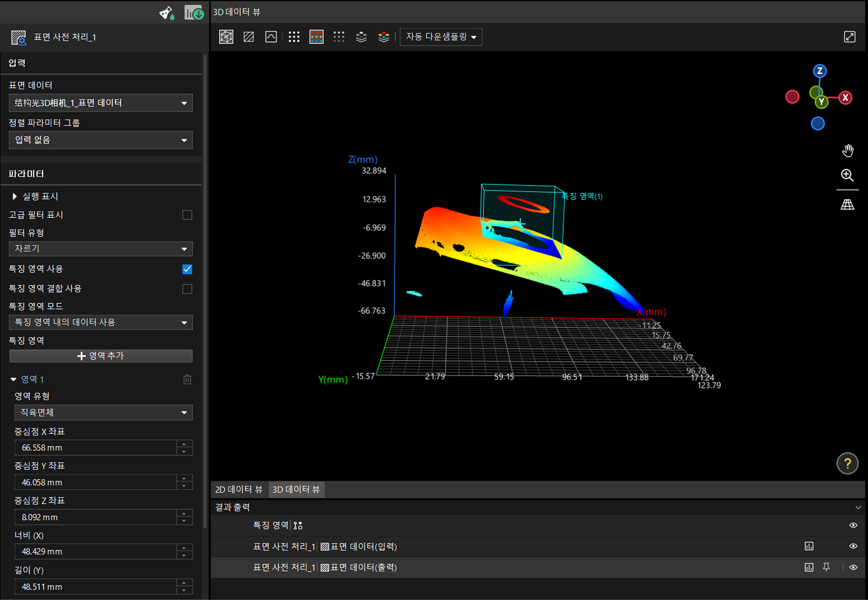Select the white point cloud grid icon

294,37
